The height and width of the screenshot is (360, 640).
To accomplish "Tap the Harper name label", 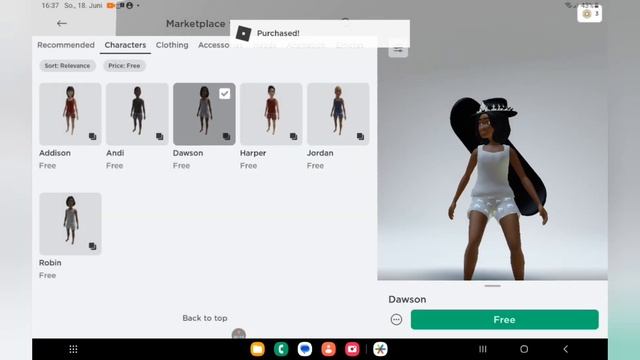I will pos(253,153).
